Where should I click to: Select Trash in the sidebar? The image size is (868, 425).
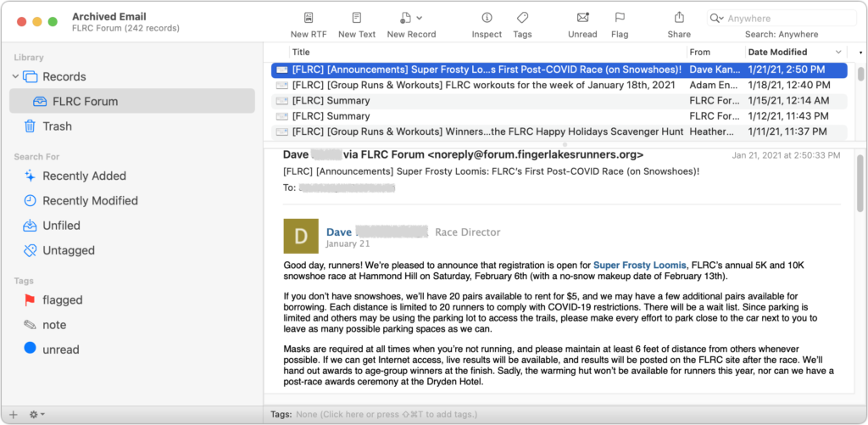pyautogui.click(x=57, y=126)
